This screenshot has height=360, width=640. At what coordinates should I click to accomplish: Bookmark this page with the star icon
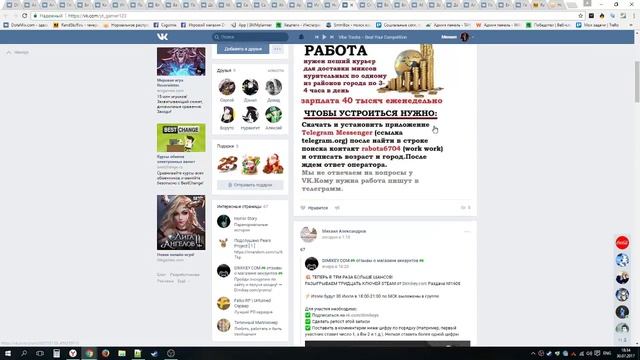point(580,16)
